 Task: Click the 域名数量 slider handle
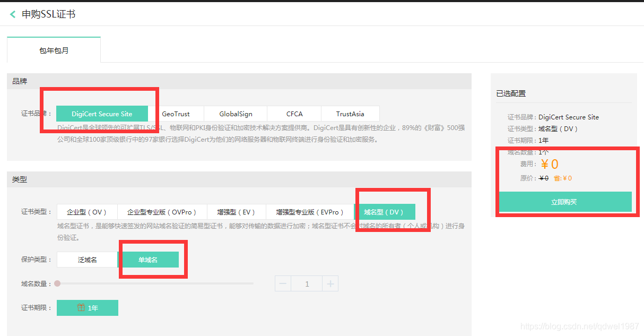pos(57,283)
